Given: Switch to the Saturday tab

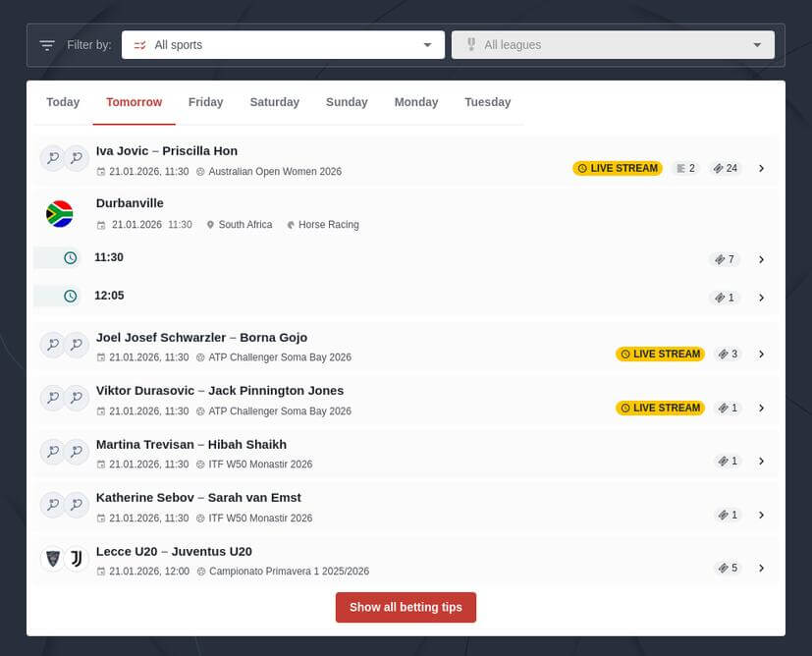Looking at the screenshot, I should 274,101.
